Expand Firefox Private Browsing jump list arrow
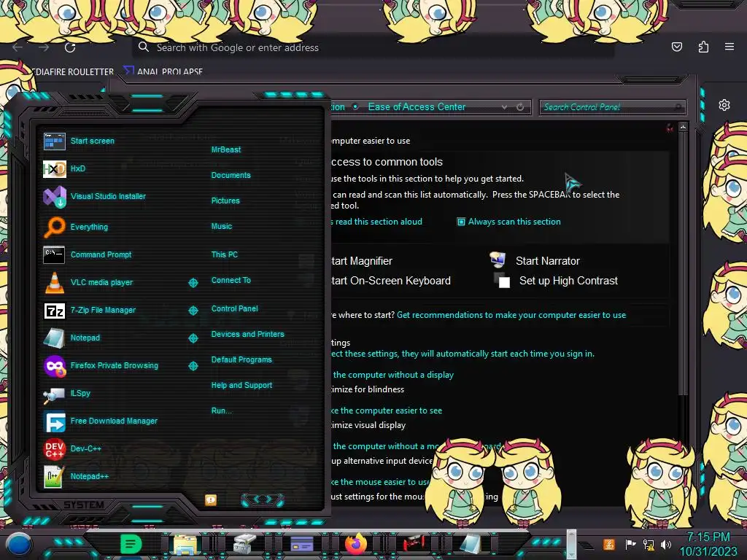747x560 pixels. [193, 366]
